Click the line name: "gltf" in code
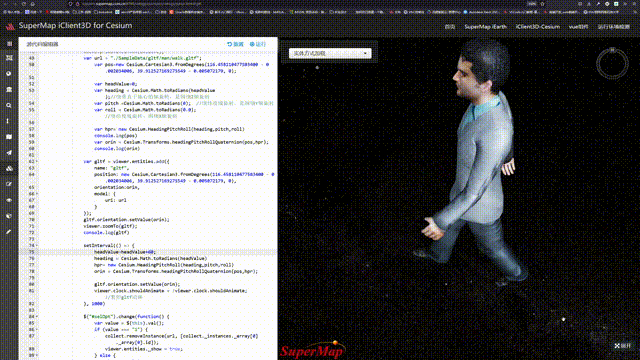Viewport: 640px width, 360px height. pos(111,168)
